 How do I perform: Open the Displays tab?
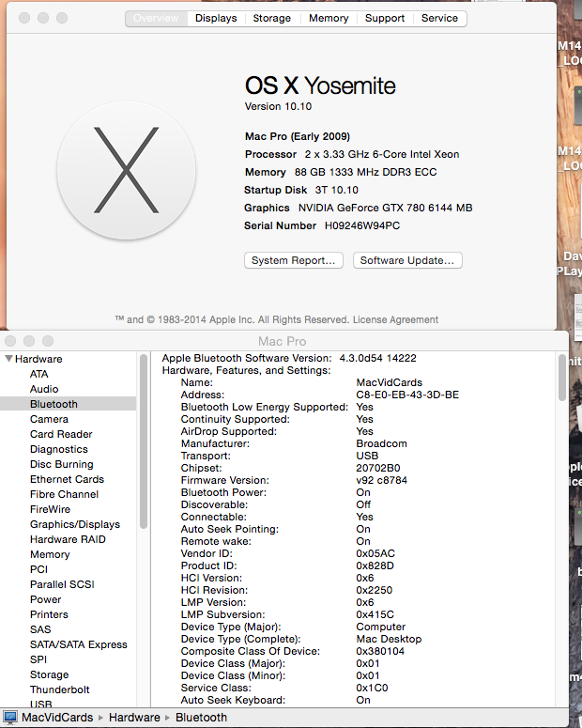pyautogui.click(x=216, y=18)
